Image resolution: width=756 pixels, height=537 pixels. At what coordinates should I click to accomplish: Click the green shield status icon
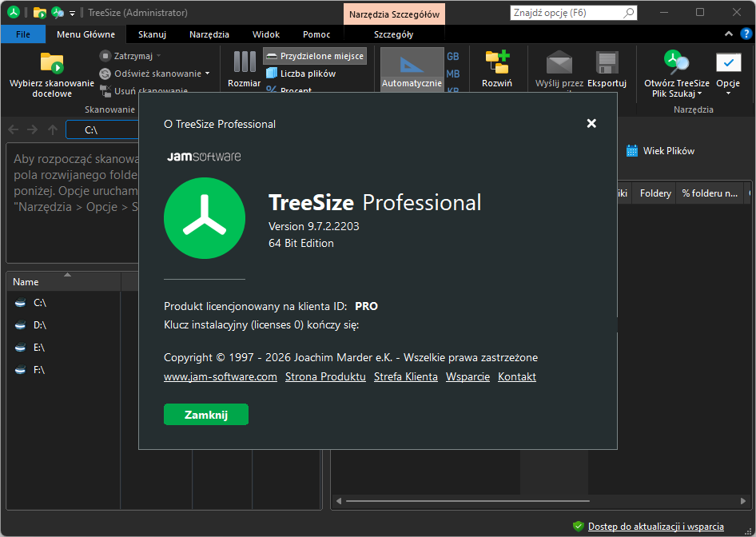tap(578, 527)
